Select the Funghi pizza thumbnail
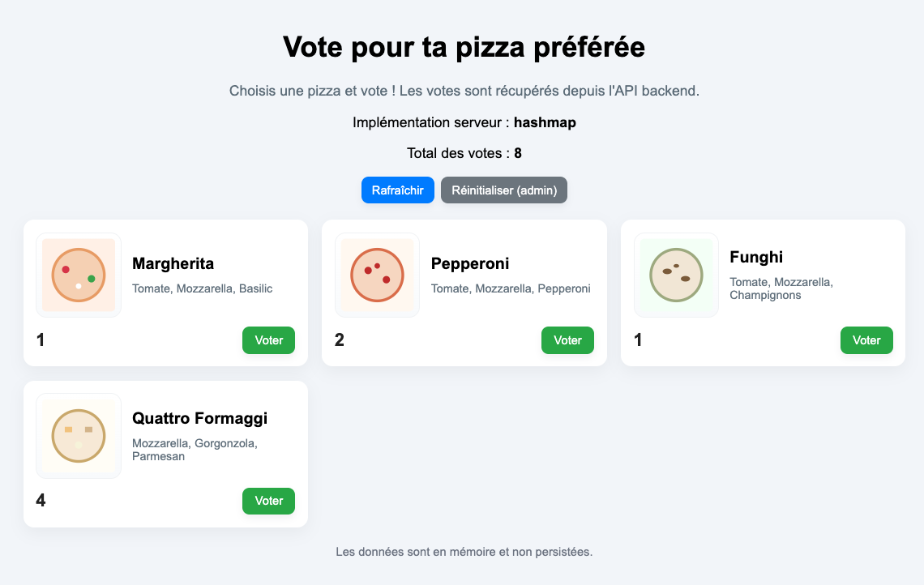924x585 pixels. 676,275
